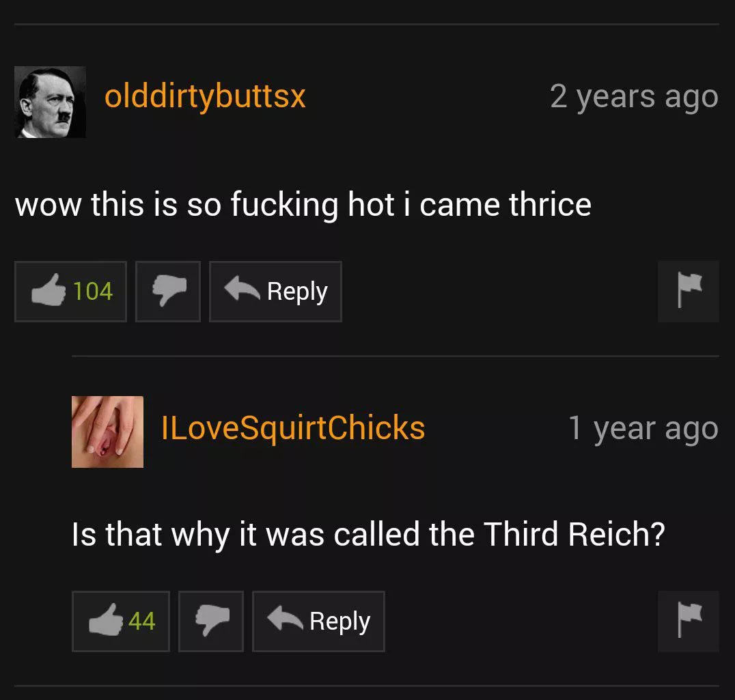The width and height of the screenshot is (735, 700).
Task: Select the "came thrice" comment text
Action: (x=303, y=205)
